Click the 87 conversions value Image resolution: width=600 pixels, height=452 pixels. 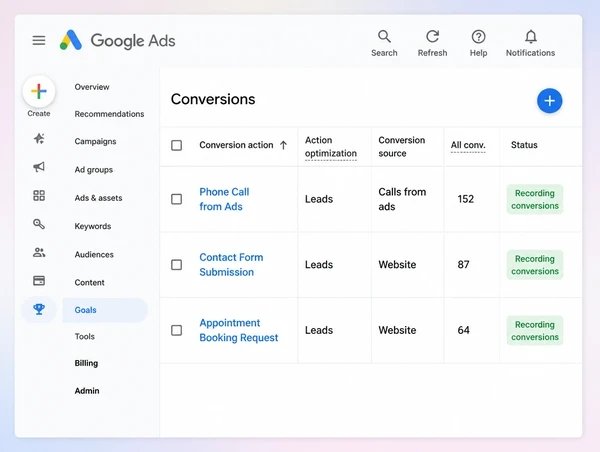pos(463,264)
